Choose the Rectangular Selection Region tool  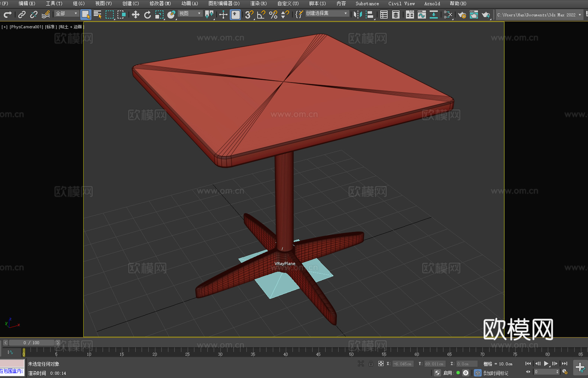pos(110,14)
